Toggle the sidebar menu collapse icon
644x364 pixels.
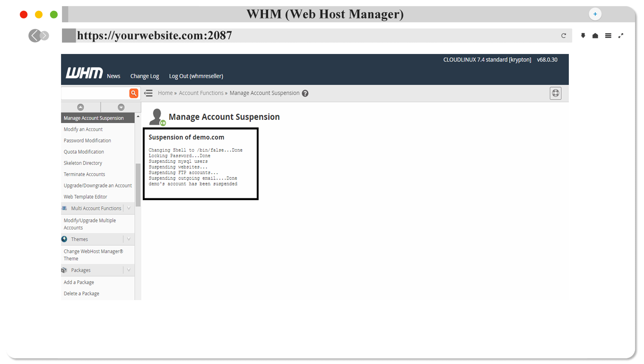(x=148, y=93)
